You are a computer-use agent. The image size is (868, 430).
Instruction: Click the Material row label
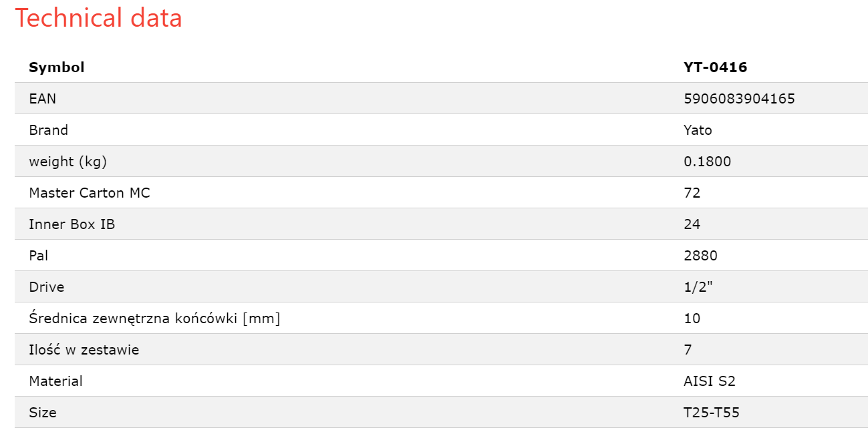(x=56, y=381)
